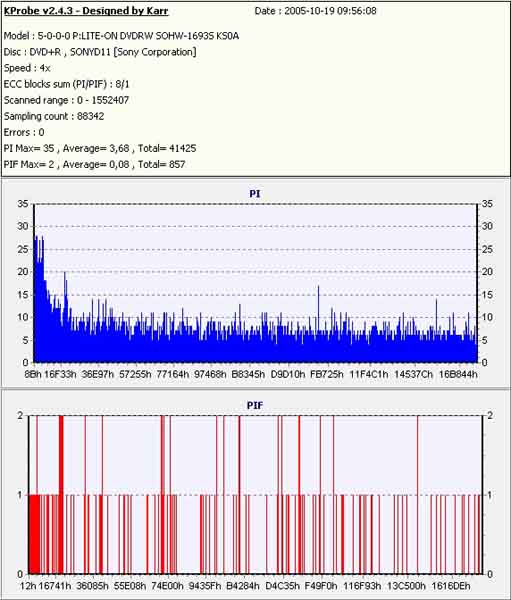
Task: Click the Speed 4x line
Action: 27,68
